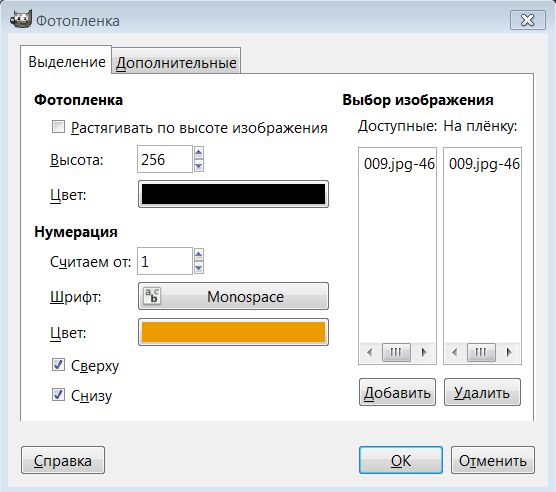This screenshot has height=492, width=556.
Task: Enable Растягивать по высоте изображения checkbox
Action: pyautogui.click(x=58, y=127)
